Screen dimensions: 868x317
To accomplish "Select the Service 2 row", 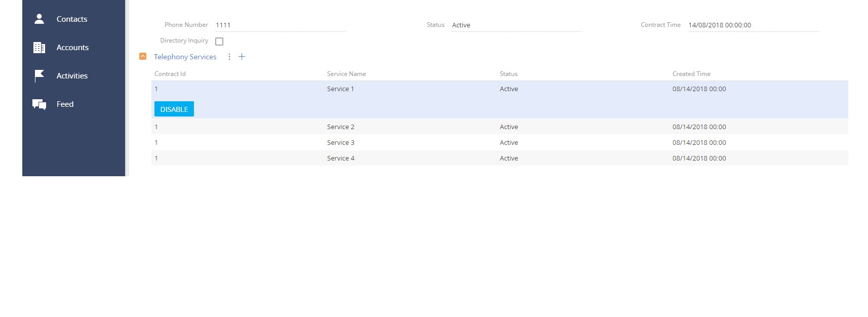I will (500, 127).
